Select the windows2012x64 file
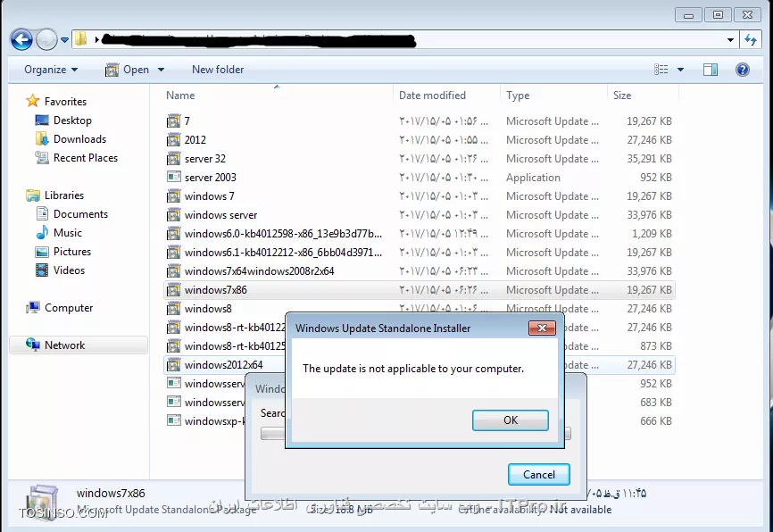This screenshot has height=532, width=773. pos(223,364)
